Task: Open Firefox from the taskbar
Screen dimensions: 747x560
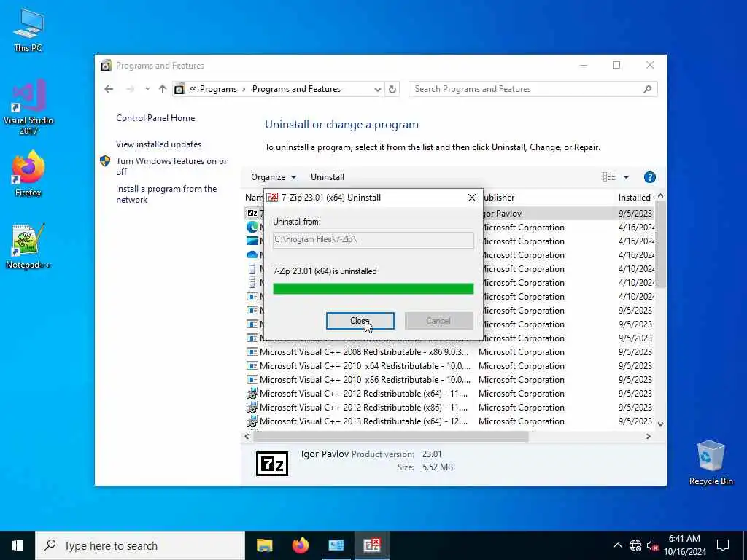Action: coord(300,545)
